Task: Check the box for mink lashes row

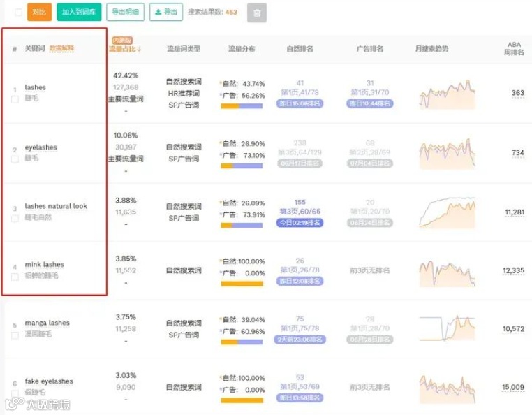Action: pyautogui.click(x=15, y=277)
